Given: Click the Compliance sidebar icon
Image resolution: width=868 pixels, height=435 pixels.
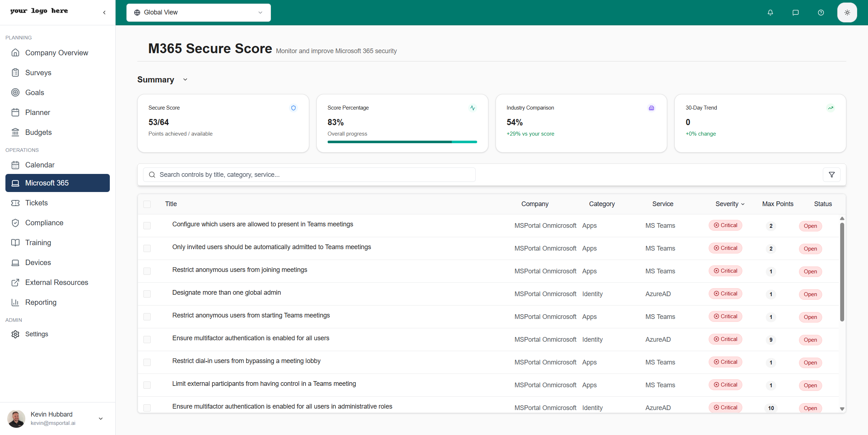Looking at the screenshot, I should tap(15, 223).
